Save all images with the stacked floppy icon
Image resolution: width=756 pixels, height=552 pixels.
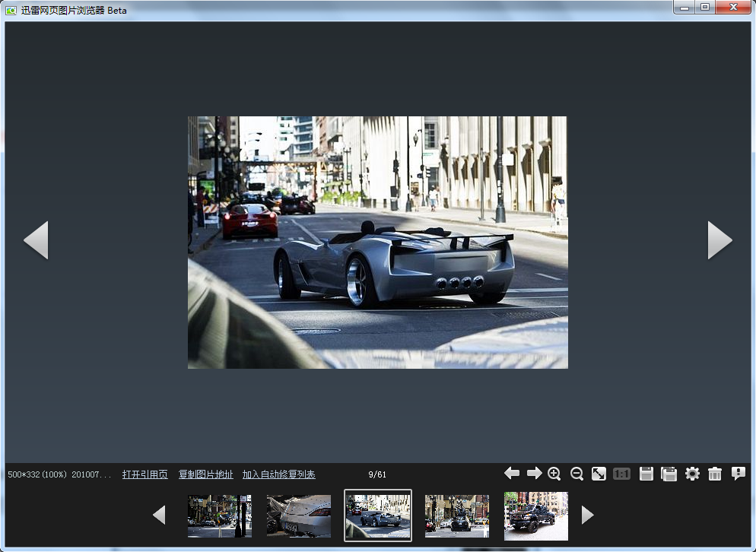click(x=669, y=474)
